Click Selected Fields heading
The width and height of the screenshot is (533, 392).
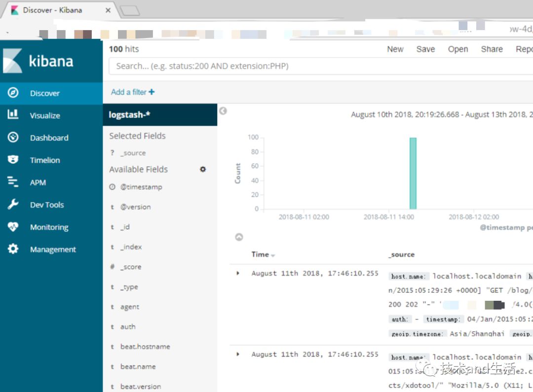[x=137, y=136]
